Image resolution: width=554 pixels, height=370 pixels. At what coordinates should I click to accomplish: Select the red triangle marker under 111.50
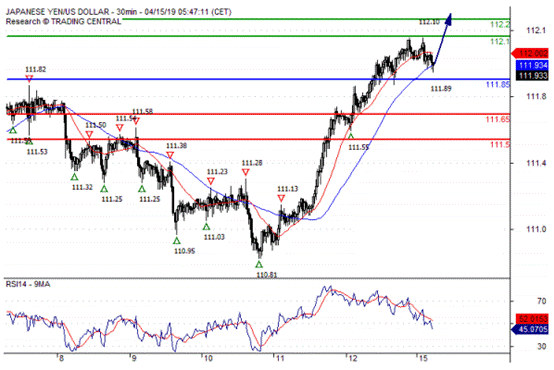point(89,134)
